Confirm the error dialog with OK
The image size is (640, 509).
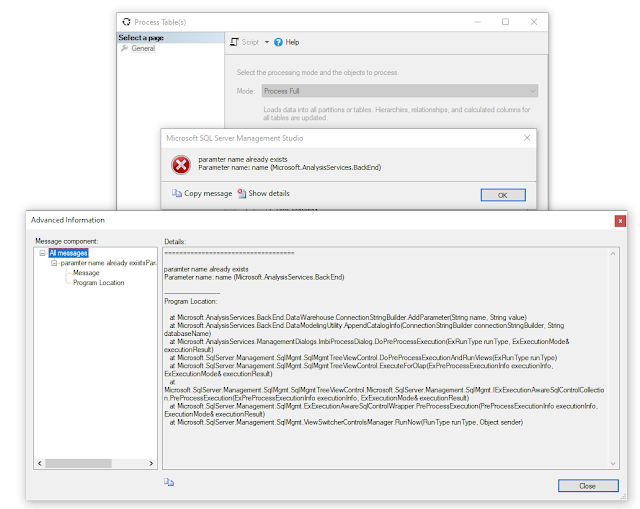[x=503, y=195]
